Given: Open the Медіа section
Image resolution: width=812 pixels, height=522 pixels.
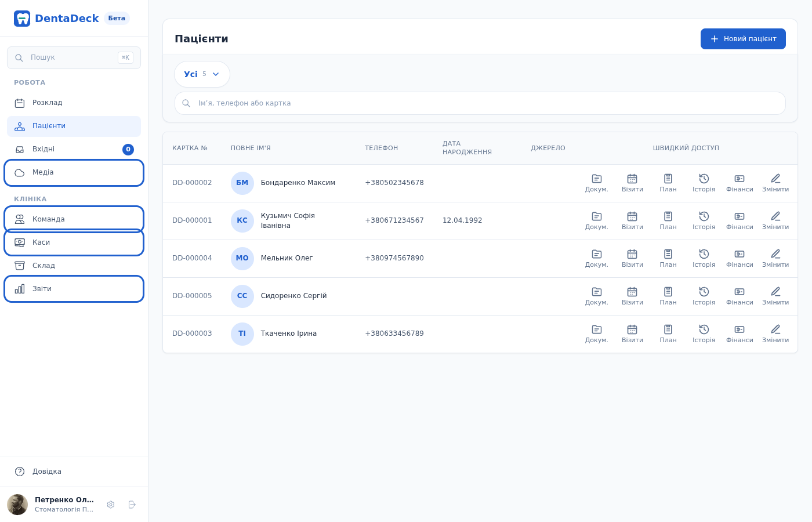Looking at the screenshot, I should [74, 173].
